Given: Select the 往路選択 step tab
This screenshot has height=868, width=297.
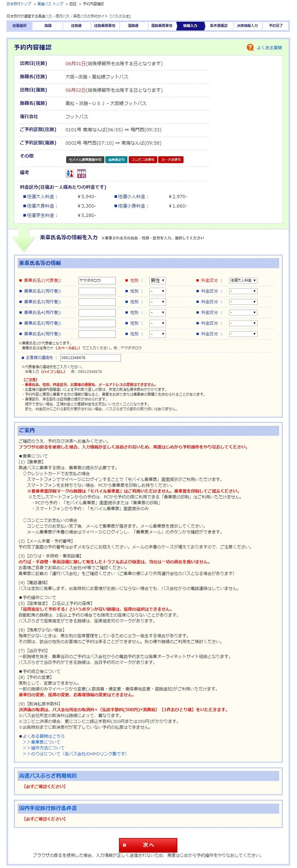Looking at the screenshot, I should [x=20, y=26].
